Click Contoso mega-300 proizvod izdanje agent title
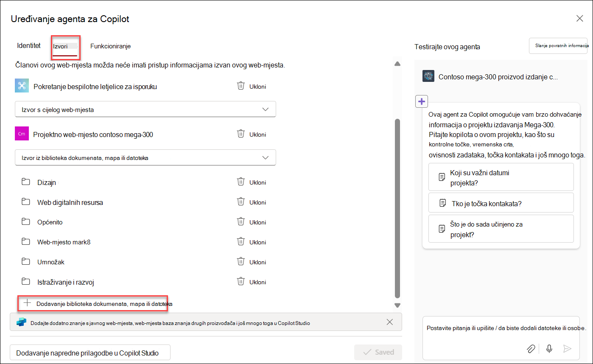 point(498,77)
